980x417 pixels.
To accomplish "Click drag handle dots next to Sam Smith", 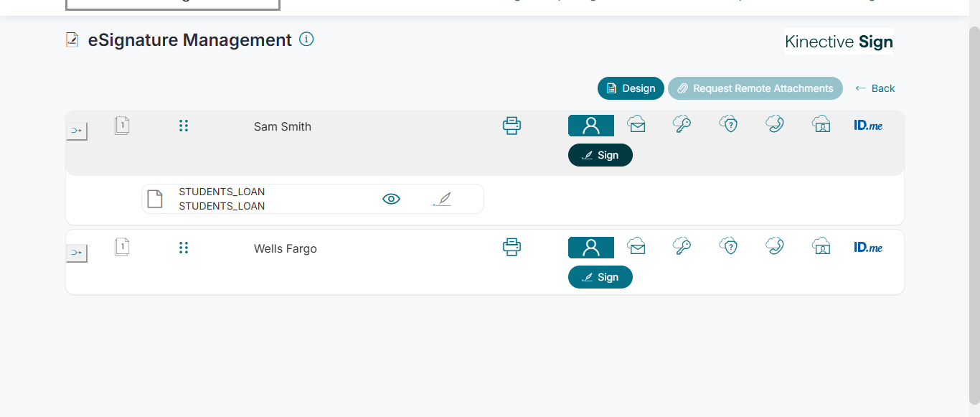I will 184,126.
